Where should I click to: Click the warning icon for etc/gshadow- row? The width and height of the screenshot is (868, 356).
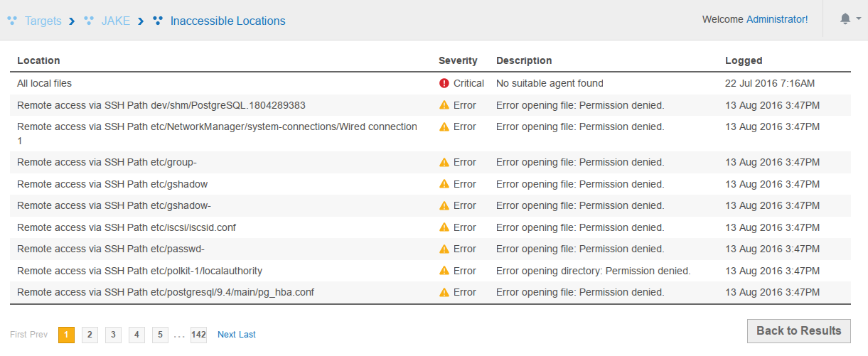(x=444, y=205)
